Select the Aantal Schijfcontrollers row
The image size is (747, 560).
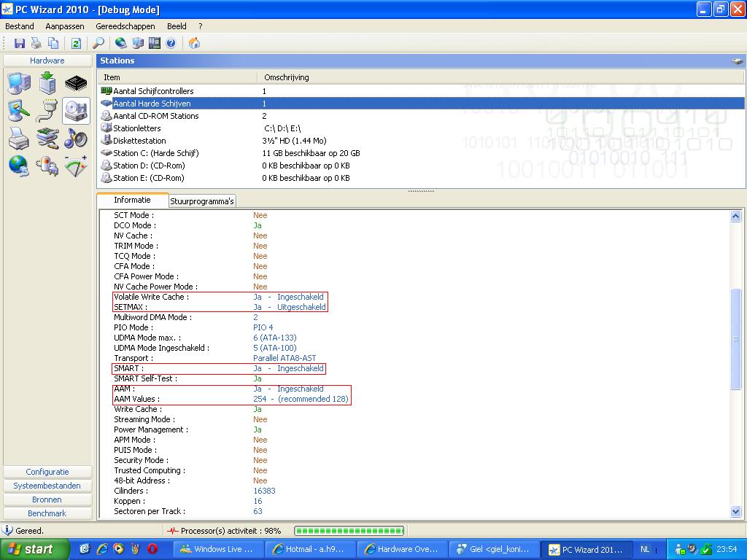click(x=421, y=91)
